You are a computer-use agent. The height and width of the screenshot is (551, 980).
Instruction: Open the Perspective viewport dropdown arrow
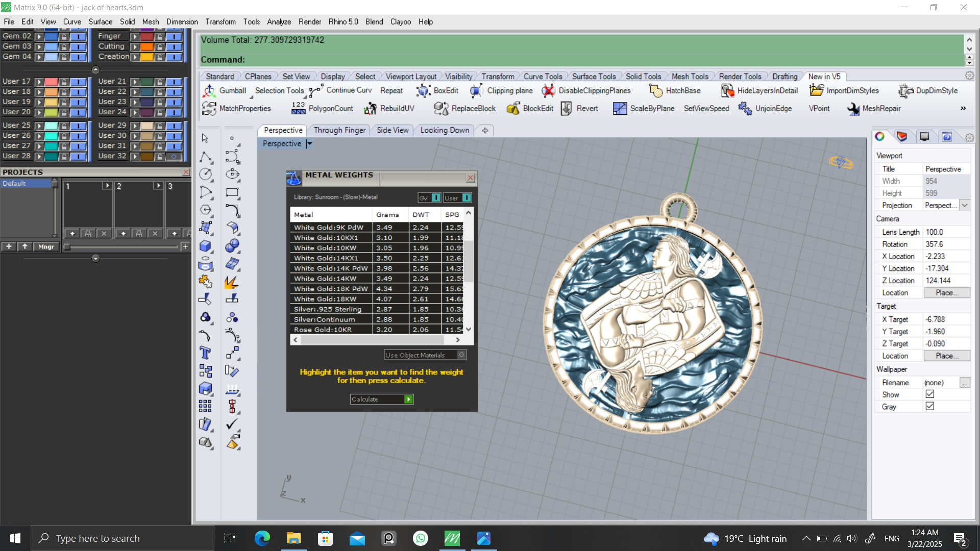309,144
